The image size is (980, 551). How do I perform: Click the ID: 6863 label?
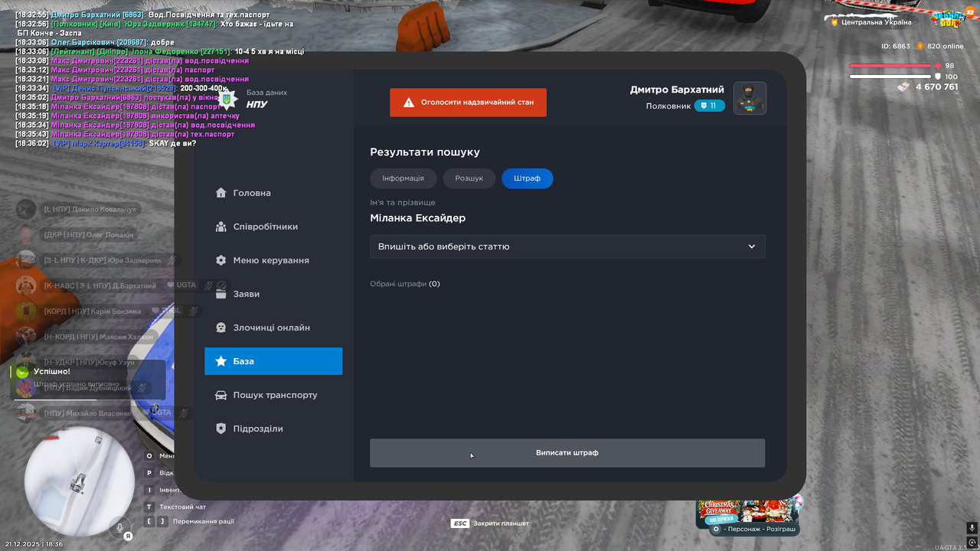(896, 46)
